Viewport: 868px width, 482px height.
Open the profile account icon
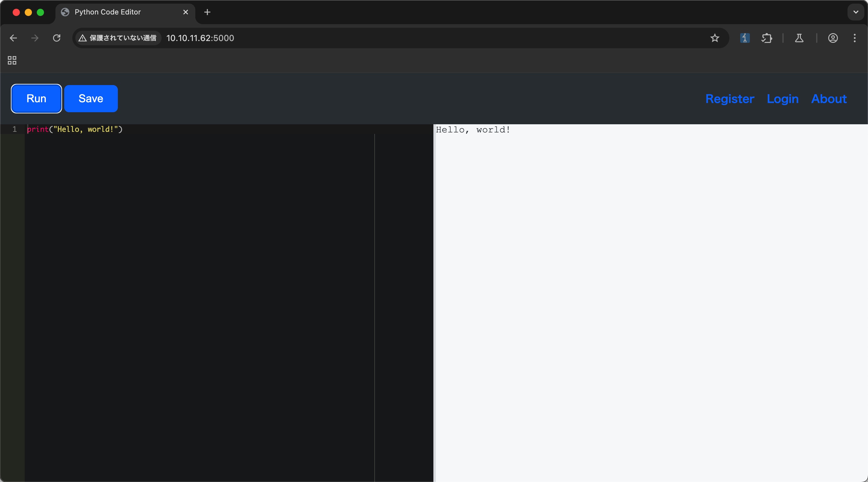pos(833,38)
